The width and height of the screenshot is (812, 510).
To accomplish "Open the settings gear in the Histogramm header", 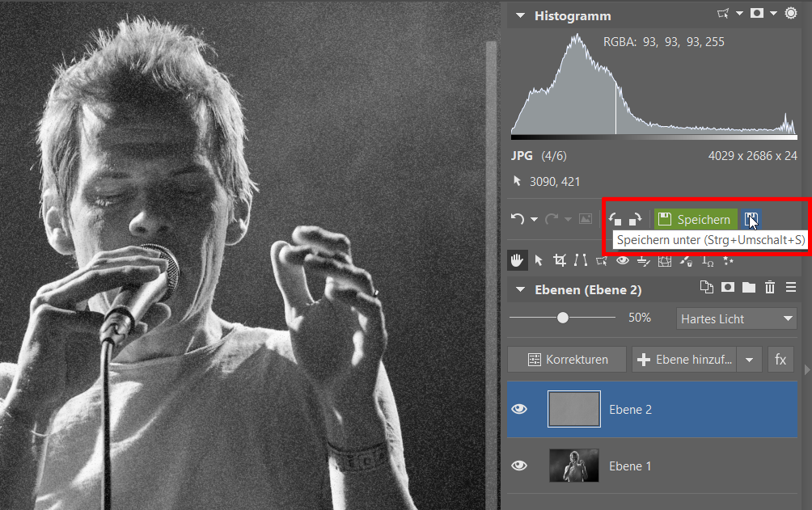I will tap(791, 13).
